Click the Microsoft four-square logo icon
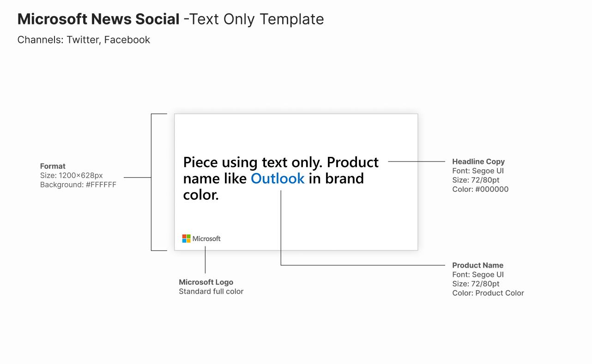 [187, 239]
